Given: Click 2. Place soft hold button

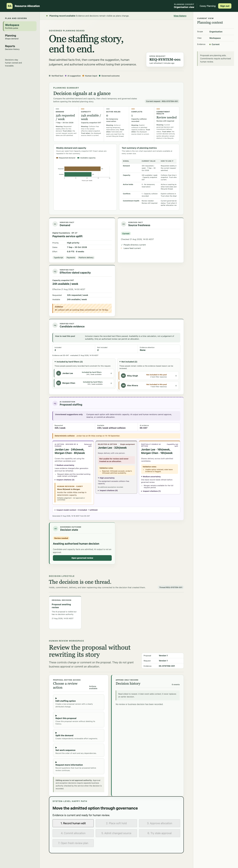Looking at the screenshot, I should point(116,823).
